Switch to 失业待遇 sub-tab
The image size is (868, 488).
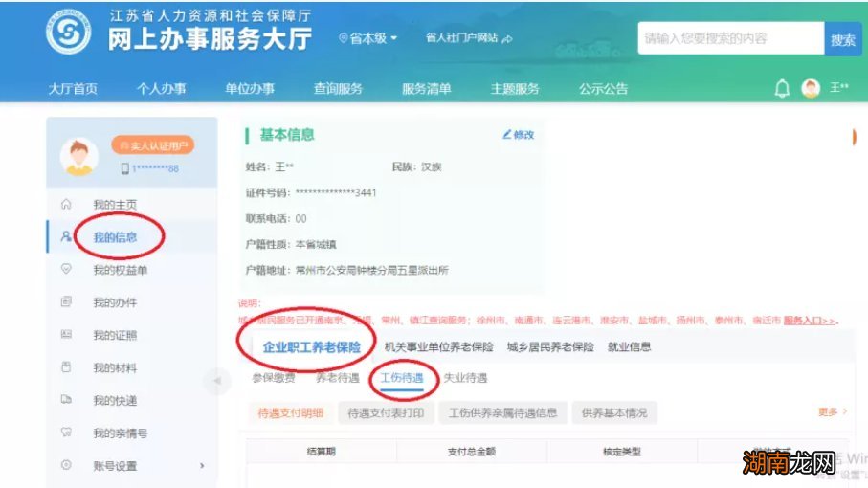click(465, 378)
